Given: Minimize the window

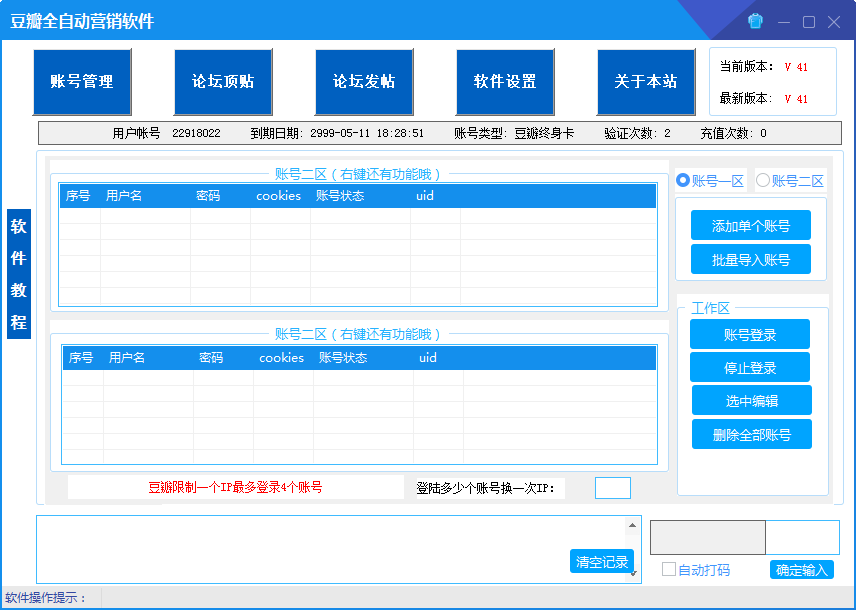Looking at the screenshot, I should (x=784, y=22).
